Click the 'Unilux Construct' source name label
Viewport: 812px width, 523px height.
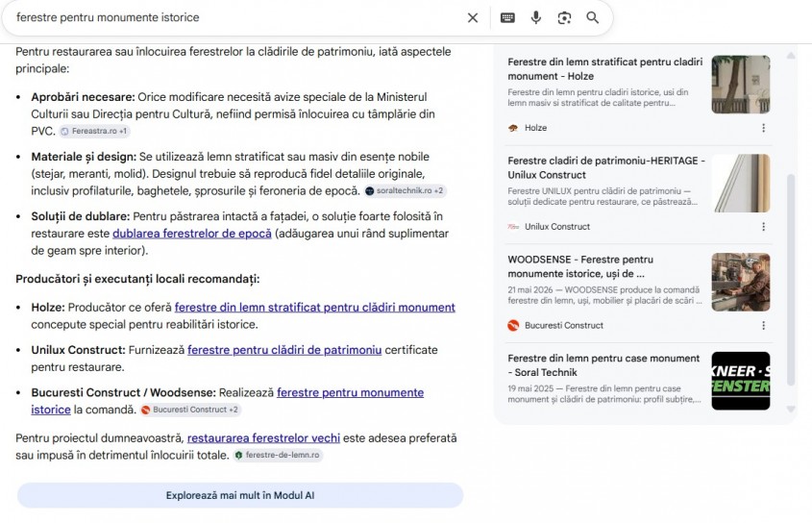pos(557,227)
